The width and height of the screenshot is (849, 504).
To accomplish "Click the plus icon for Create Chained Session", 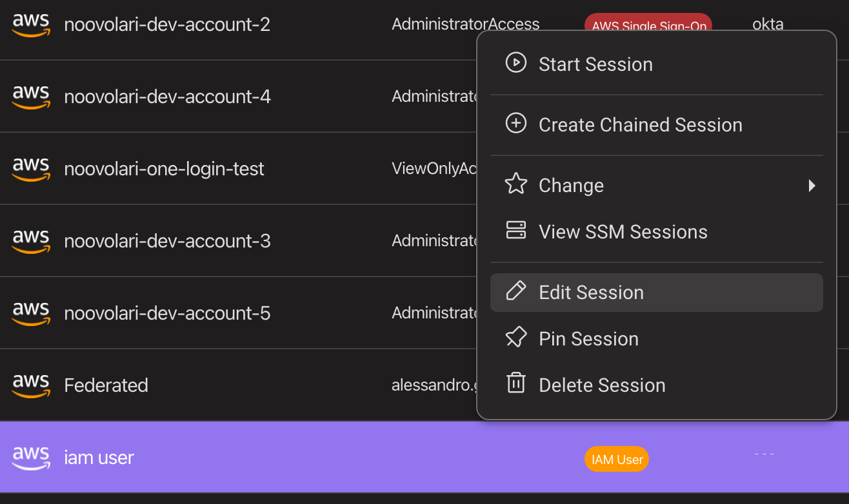I will [515, 124].
